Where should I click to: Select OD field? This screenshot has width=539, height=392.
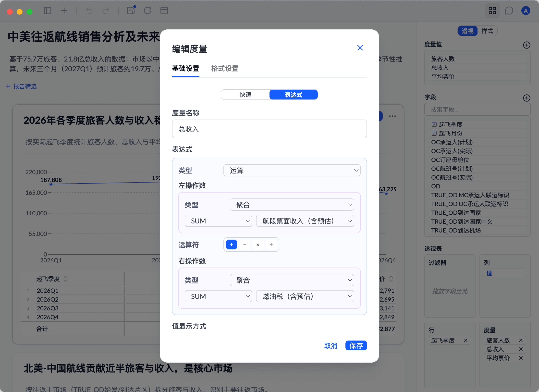pos(477,186)
